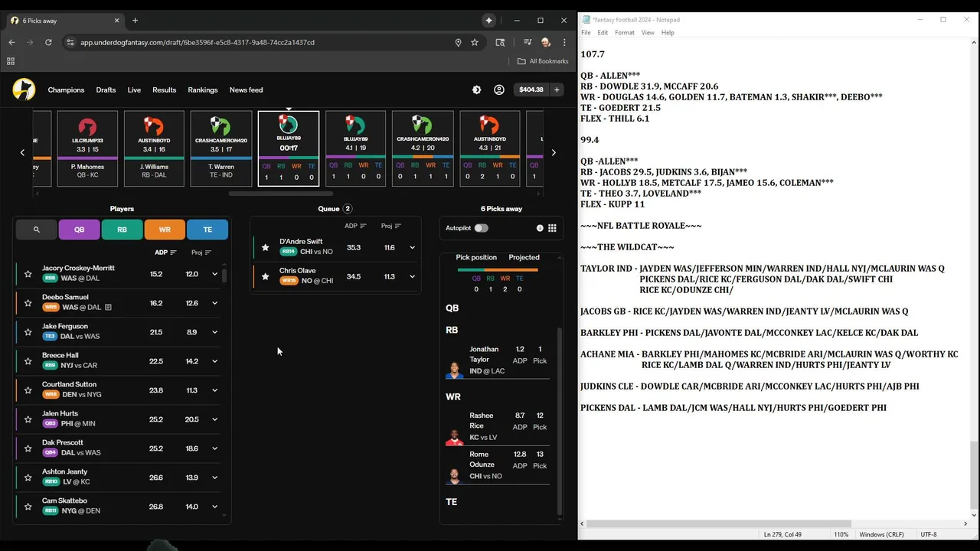The image size is (980, 551).
Task: Select the P. Mahomes pick card
Action: (x=87, y=148)
